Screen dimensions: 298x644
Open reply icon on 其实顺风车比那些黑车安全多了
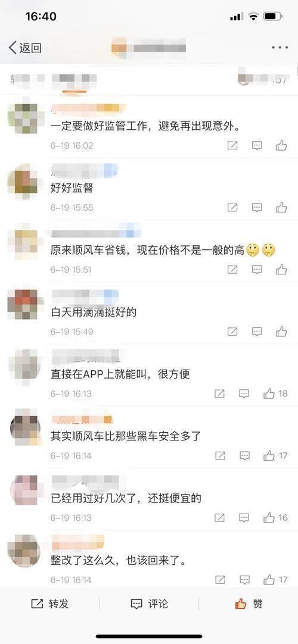coord(244,455)
